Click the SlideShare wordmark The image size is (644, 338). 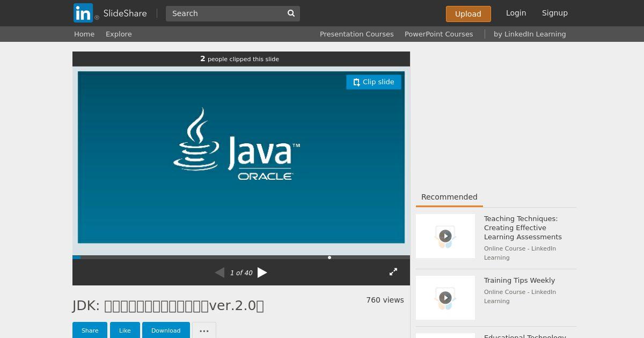(125, 13)
